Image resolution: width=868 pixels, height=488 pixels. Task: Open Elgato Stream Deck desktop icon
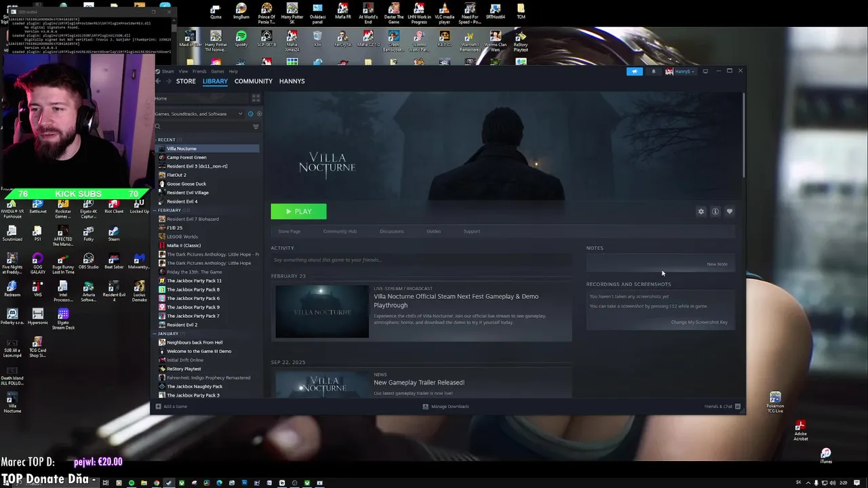63,319
